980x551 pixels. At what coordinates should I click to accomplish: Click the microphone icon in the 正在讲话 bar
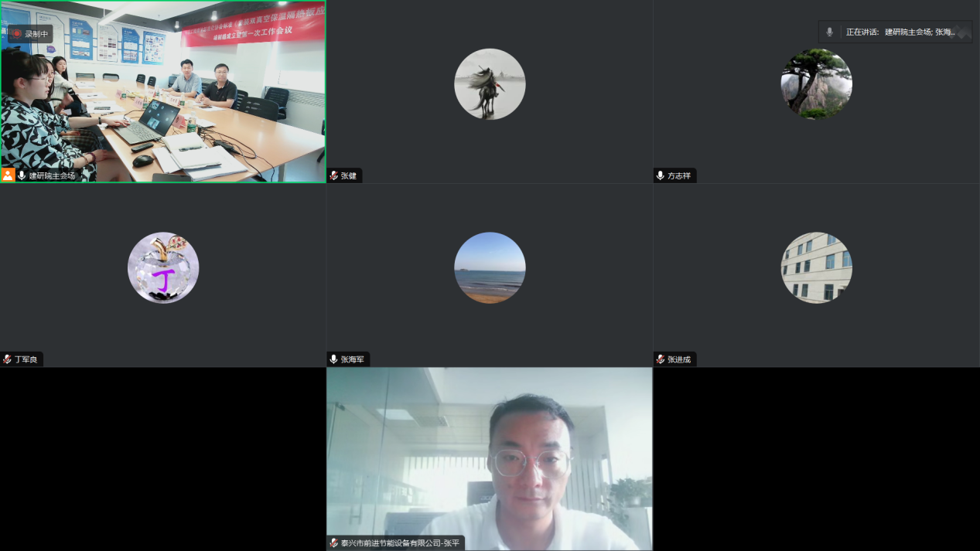[829, 32]
